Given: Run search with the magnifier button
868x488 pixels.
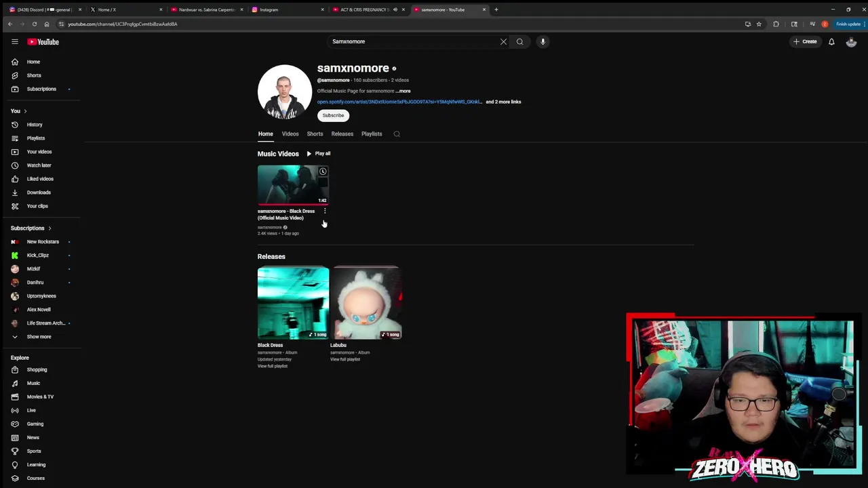Looking at the screenshot, I should 520,41.
